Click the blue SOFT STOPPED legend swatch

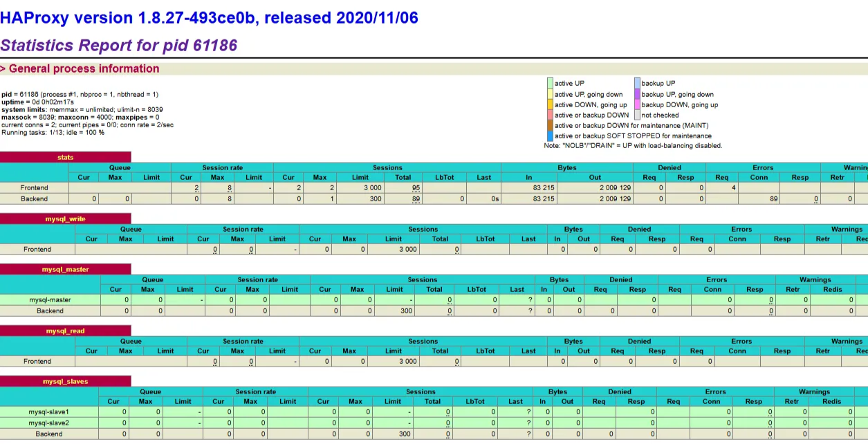coord(551,136)
